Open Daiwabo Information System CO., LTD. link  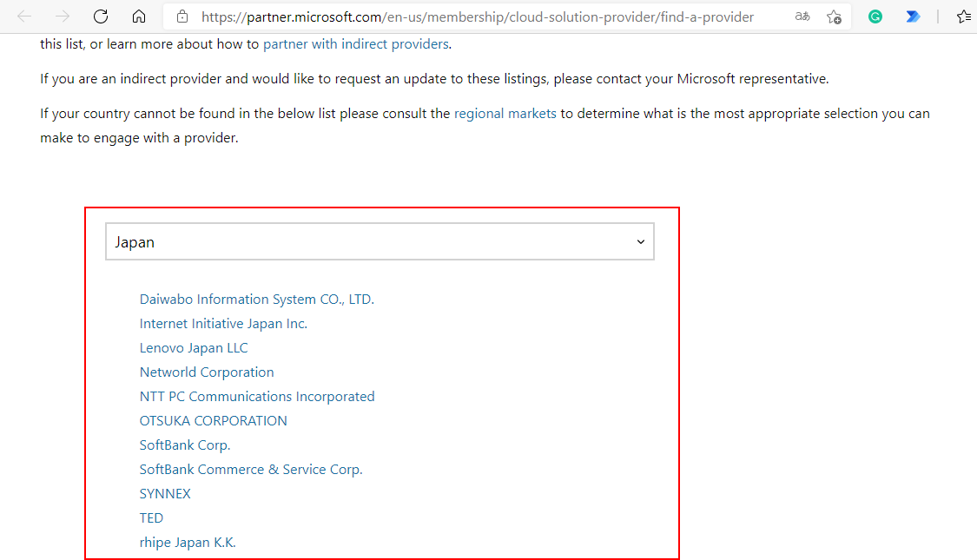[257, 299]
